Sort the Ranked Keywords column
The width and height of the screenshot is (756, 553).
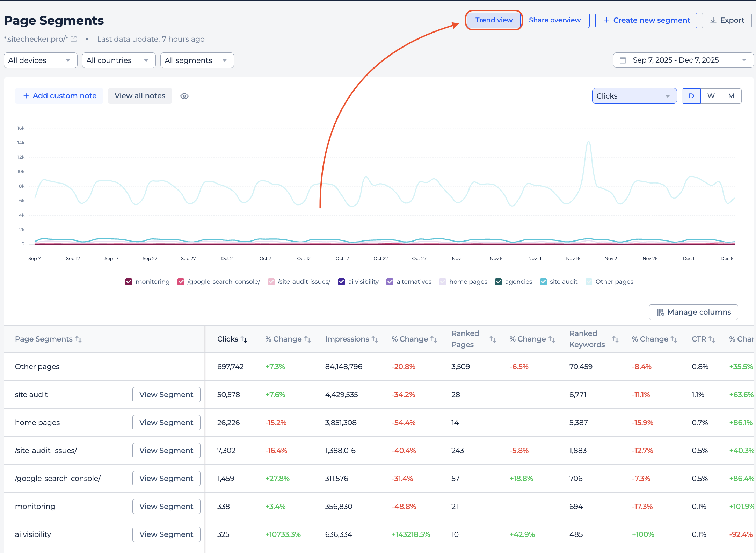(615, 339)
